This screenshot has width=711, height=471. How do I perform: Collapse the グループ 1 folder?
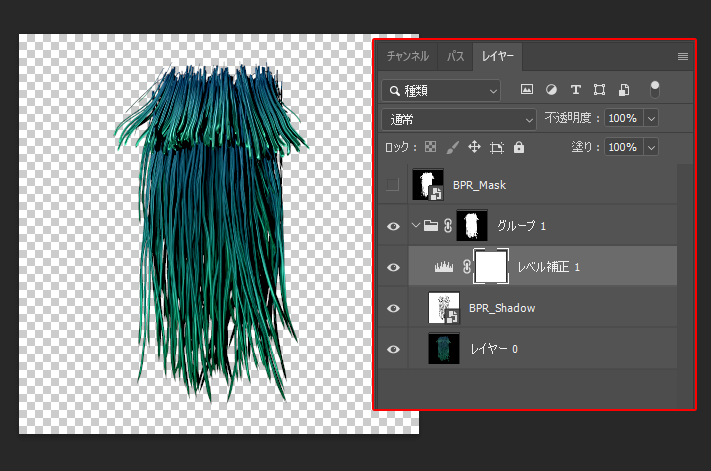415,226
